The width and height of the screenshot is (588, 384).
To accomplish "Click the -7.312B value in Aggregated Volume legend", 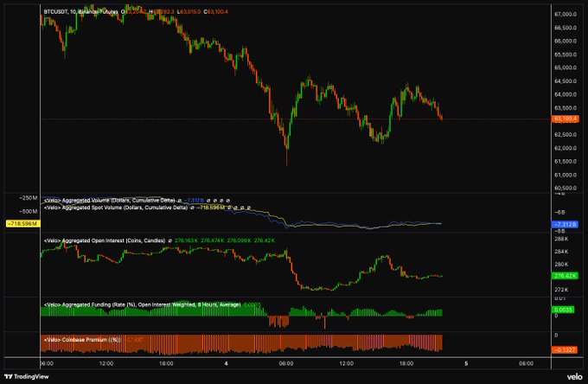I will tap(194, 201).
